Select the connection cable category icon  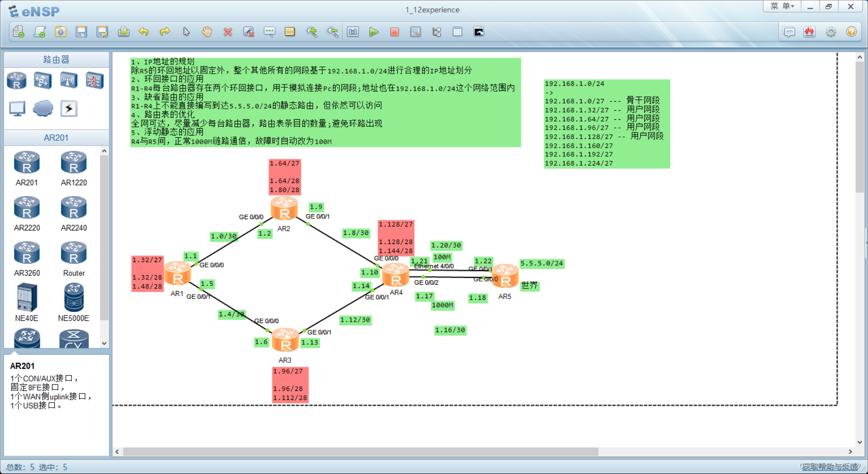(x=69, y=108)
